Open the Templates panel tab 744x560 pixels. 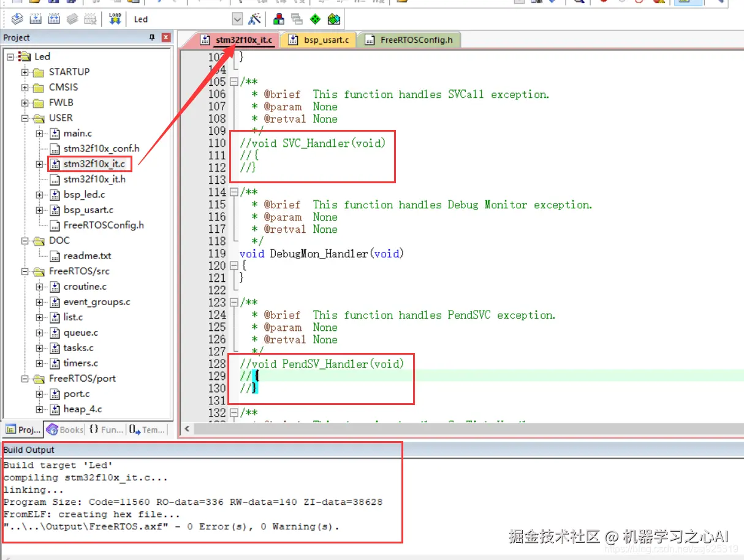[146, 429]
